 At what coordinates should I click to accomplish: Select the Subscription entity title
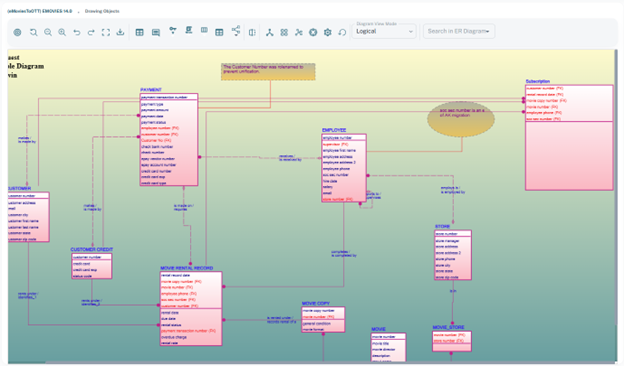pos(538,81)
